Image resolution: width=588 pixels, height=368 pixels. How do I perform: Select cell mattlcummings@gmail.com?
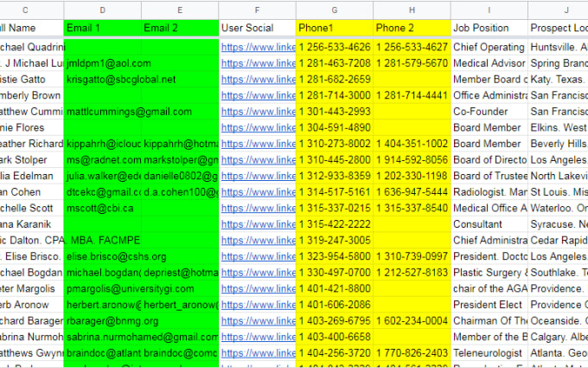point(102,112)
